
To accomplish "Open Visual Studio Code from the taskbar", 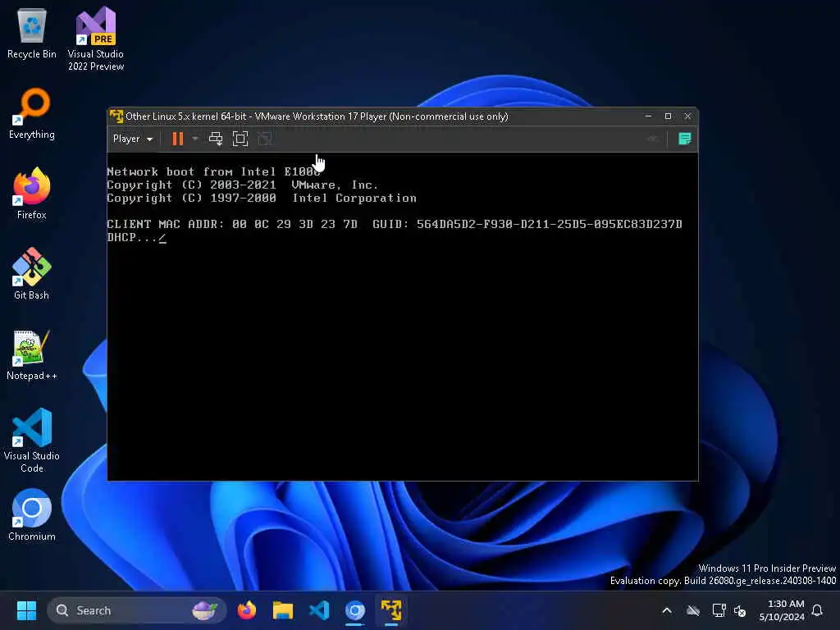I will coord(319,610).
